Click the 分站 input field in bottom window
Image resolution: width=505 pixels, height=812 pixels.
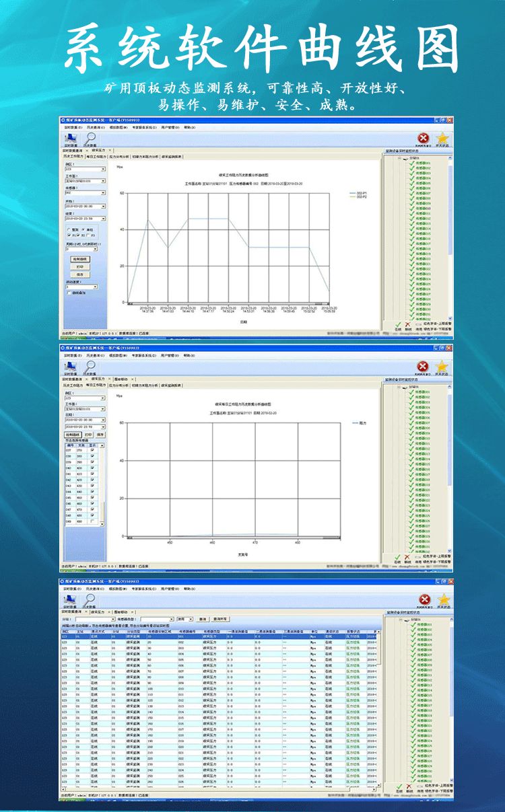(x=90, y=619)
